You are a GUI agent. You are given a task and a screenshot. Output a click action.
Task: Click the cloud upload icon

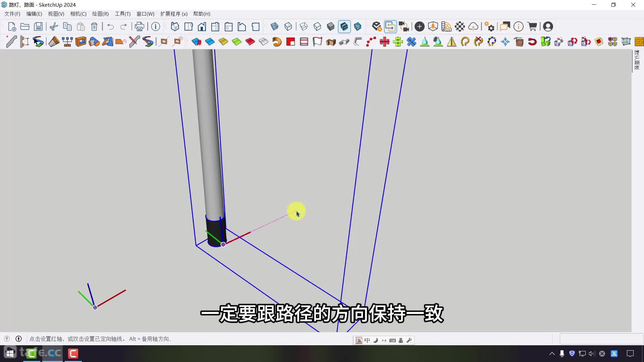click(473, 26)
